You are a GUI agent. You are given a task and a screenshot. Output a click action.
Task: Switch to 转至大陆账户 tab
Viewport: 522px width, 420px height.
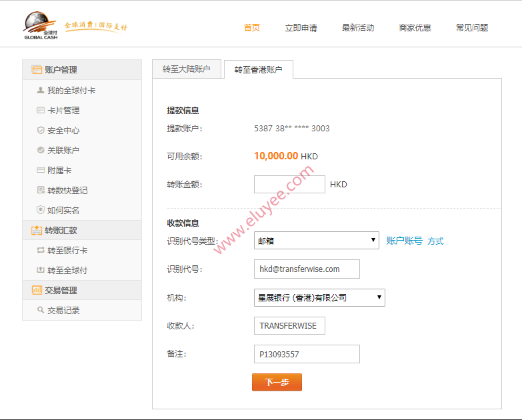[187, 69]
